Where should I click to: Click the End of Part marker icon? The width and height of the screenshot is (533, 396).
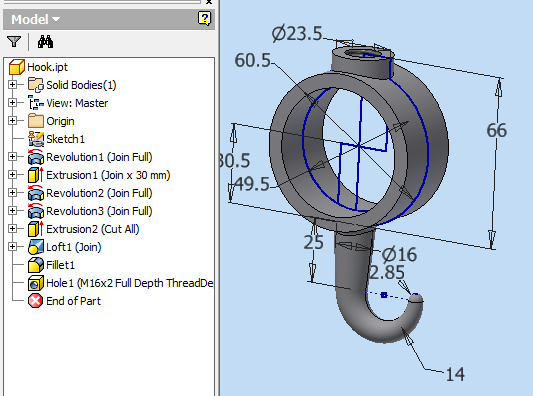[36, 301]
